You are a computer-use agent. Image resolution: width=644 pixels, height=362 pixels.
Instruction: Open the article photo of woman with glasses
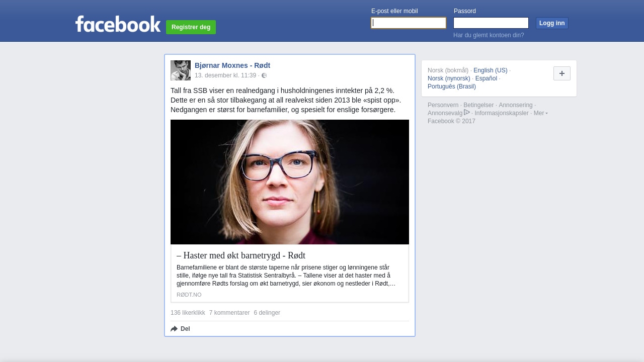290,182
